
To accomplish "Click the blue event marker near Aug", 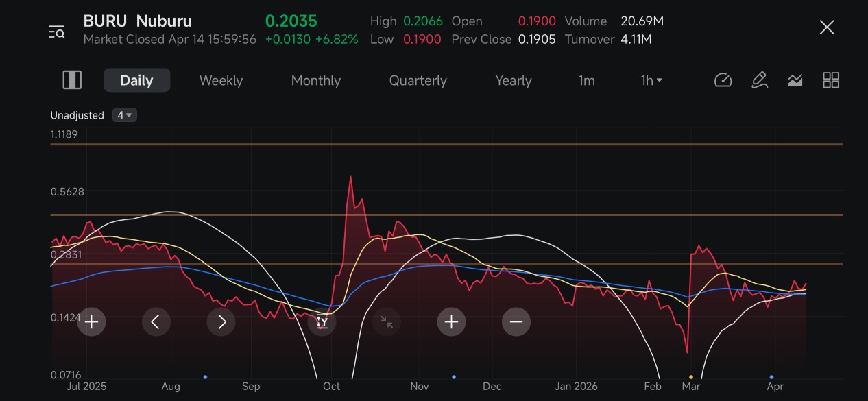I will click(205, 377).
